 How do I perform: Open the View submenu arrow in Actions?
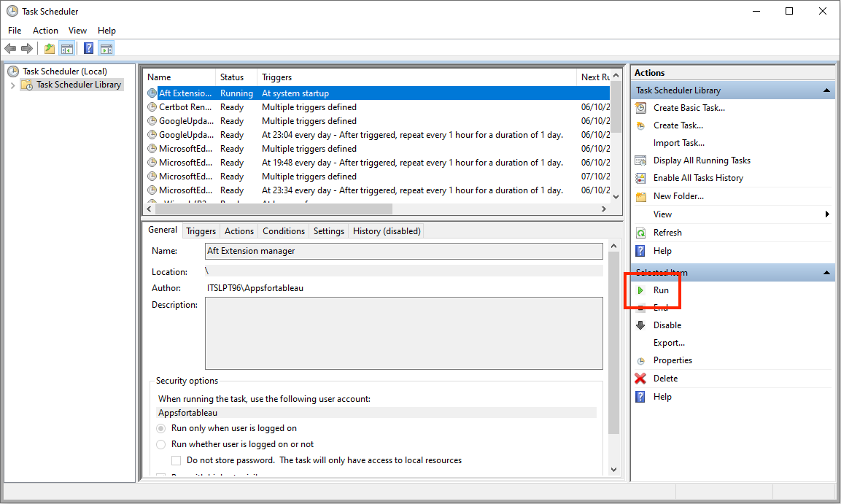pyautogui.click(x=827, y=214)
